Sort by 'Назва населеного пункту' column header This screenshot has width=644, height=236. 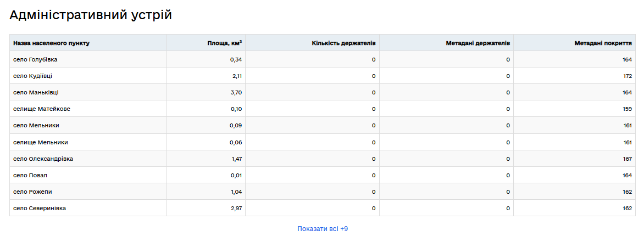(x=51, y=43)
